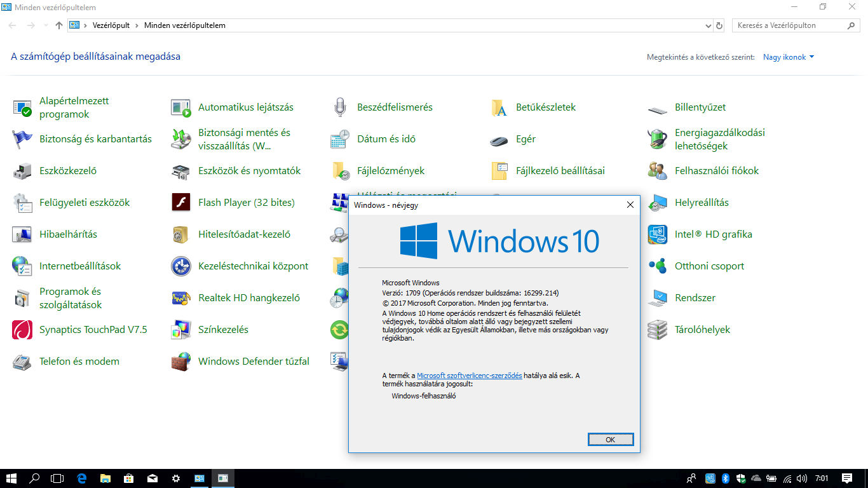Open Otthoni csoport homegroup
Image resolution: width=868 pixels, height=488 pixels.
(696, 266)
